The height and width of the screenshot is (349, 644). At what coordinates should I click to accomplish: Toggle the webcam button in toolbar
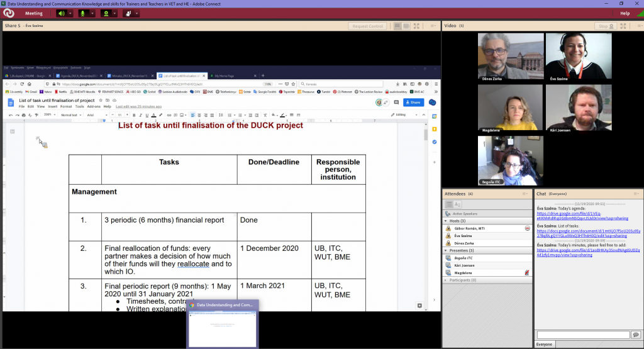(x=106, y=13)
